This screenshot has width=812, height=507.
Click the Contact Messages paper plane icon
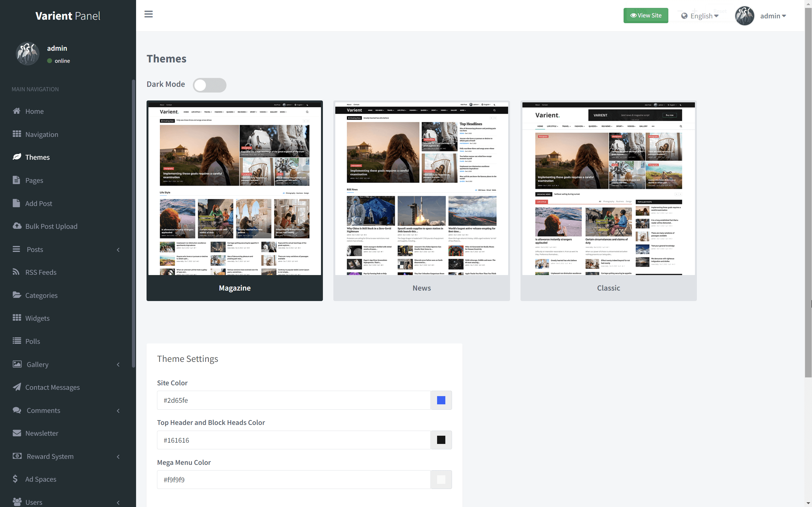click(x=16, y=387)
